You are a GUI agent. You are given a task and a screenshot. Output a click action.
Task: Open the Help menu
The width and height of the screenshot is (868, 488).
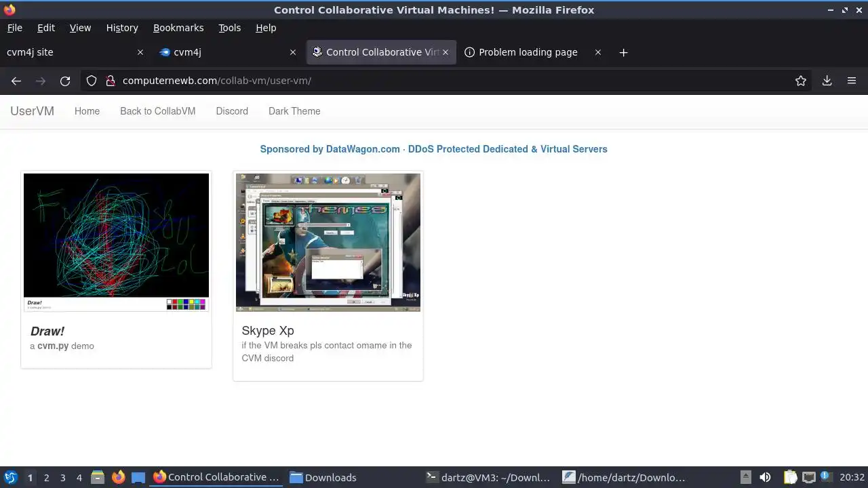click(266, 28)
